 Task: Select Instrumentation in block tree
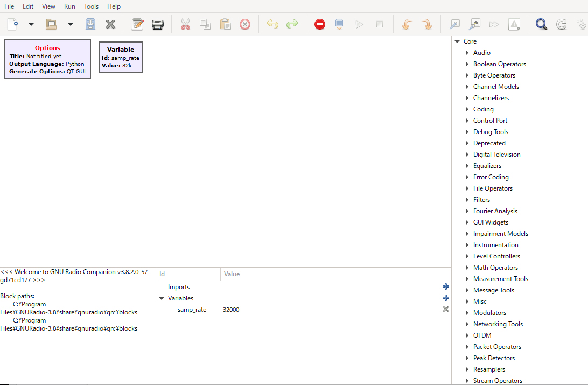pos(496,245)
